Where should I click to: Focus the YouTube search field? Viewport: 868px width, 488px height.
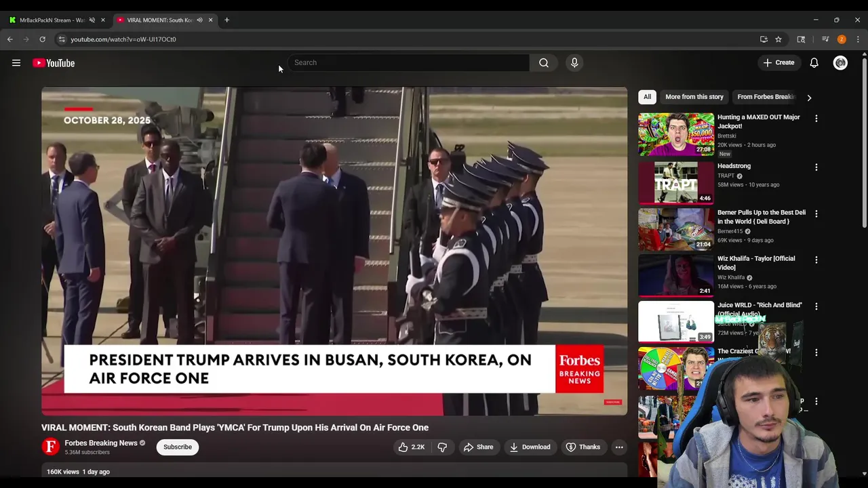[408, 63]
